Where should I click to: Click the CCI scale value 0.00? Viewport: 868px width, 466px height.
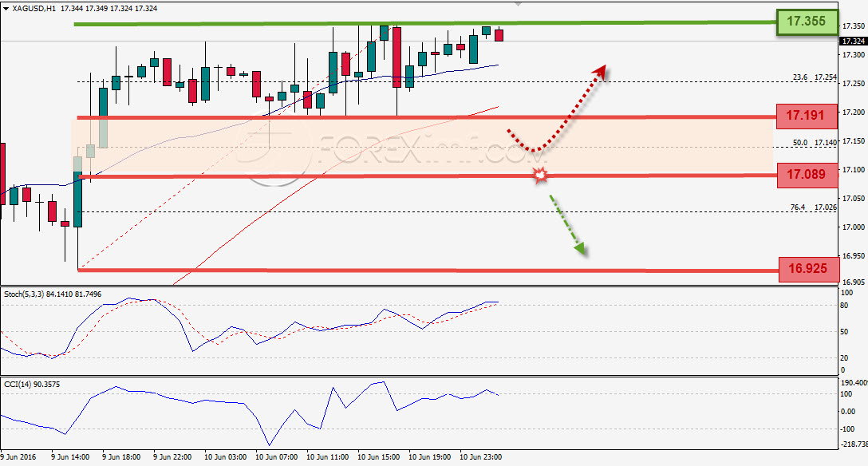848,411
